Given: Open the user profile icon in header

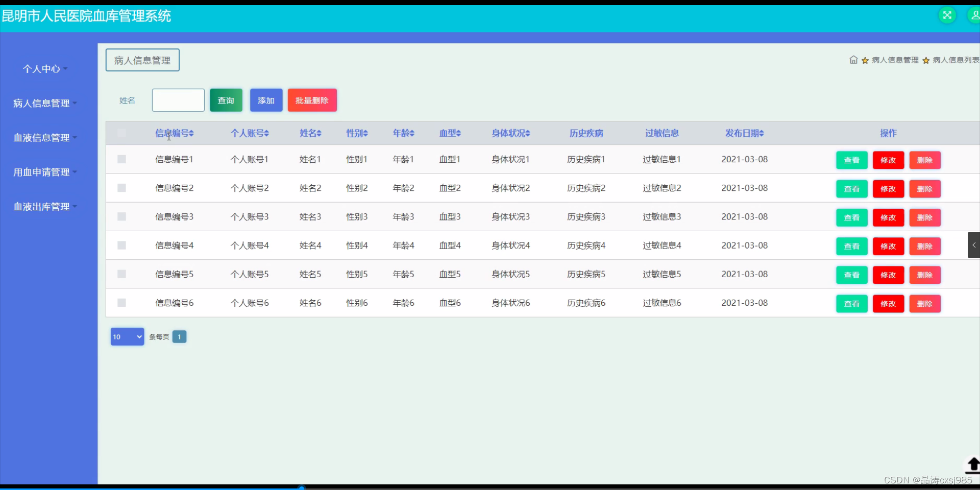Looking at the screenshot, I should coord(974,15).
